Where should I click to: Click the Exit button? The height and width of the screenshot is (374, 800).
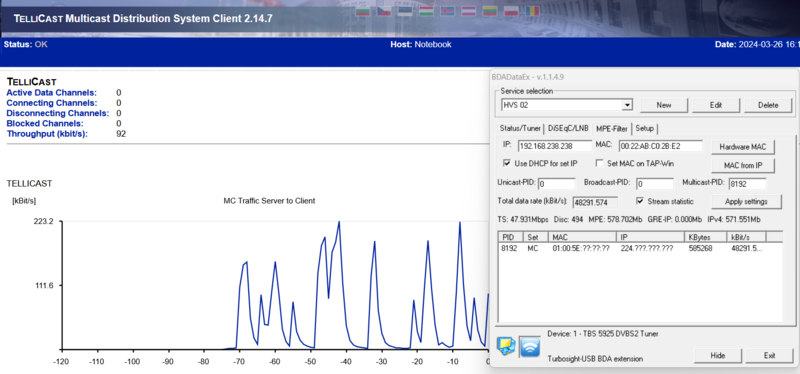tap(769, 355)
